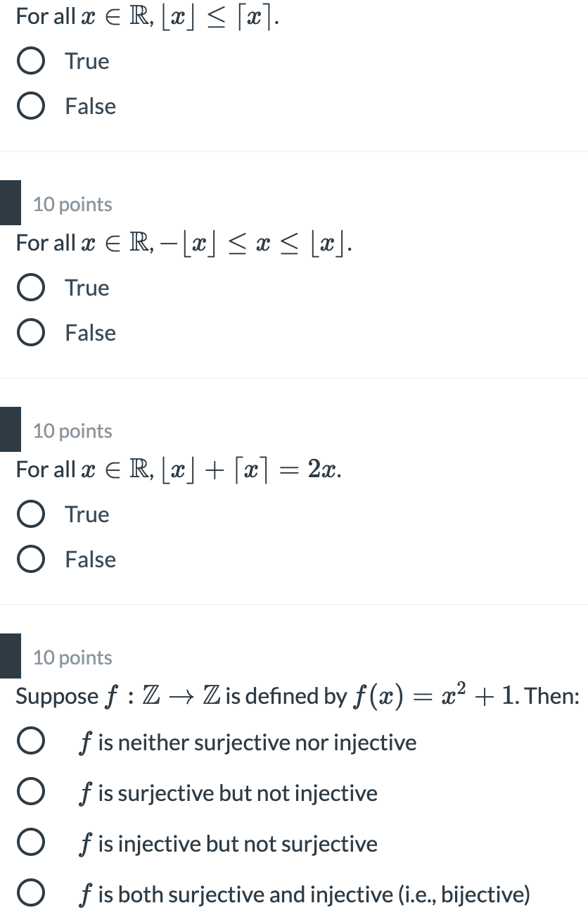Viewport: 588px width, 915px height.
Task: Click the '10 points' header above the f : Z → Z question
Action: (x=72, y=657)
